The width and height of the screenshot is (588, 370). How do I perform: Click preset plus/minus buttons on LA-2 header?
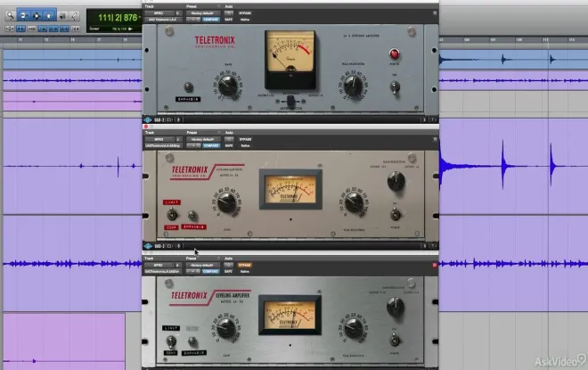click(193, 19)
